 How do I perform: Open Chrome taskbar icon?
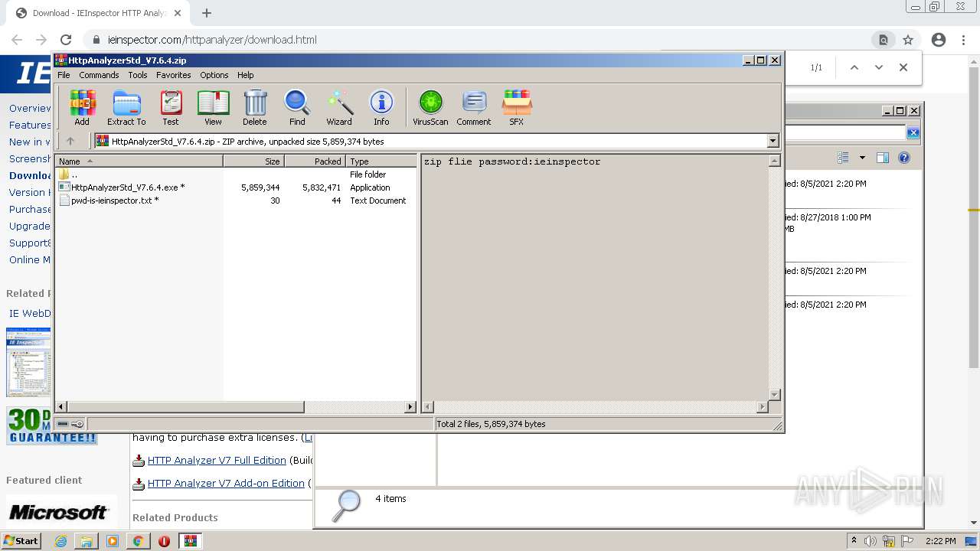point(138,541)
